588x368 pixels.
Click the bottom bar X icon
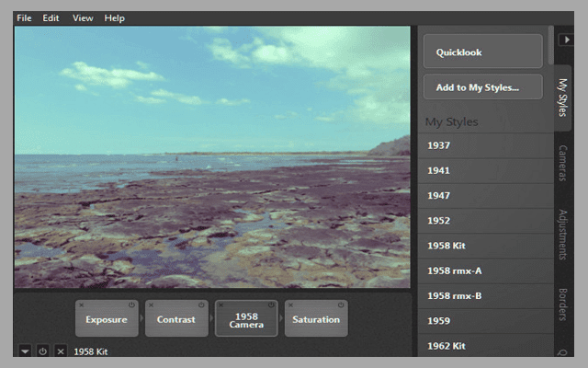click(61, 351)
